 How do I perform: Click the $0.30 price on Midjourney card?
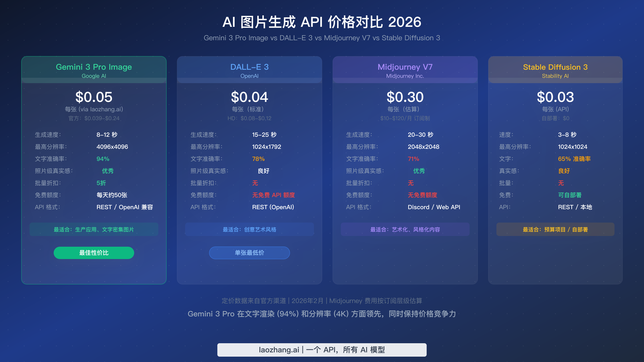(405, 97)
